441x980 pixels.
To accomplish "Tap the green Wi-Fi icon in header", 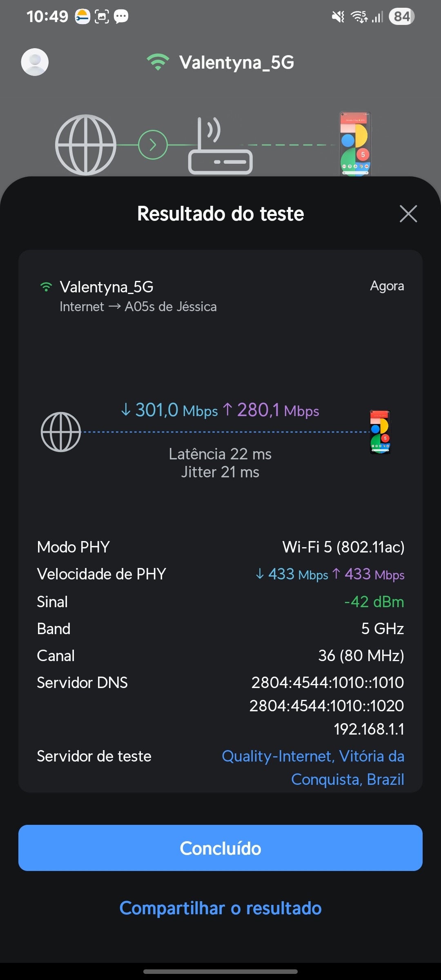I will click(158, 62).
